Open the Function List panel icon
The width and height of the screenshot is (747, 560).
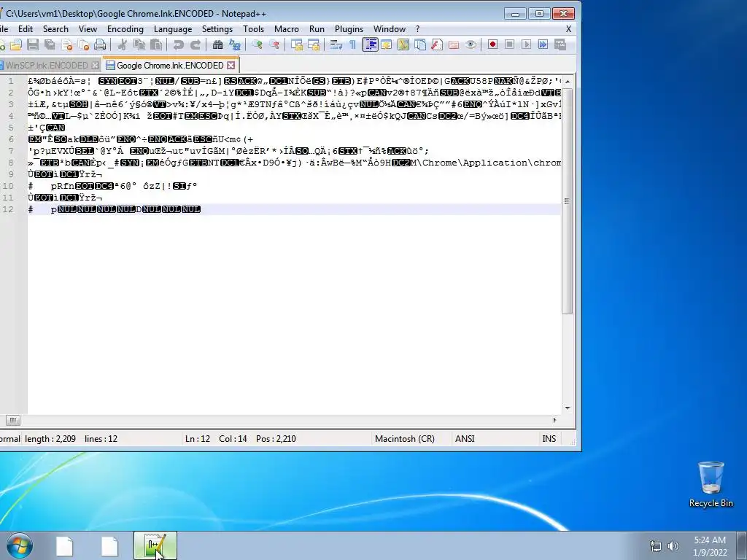point(436,44)
